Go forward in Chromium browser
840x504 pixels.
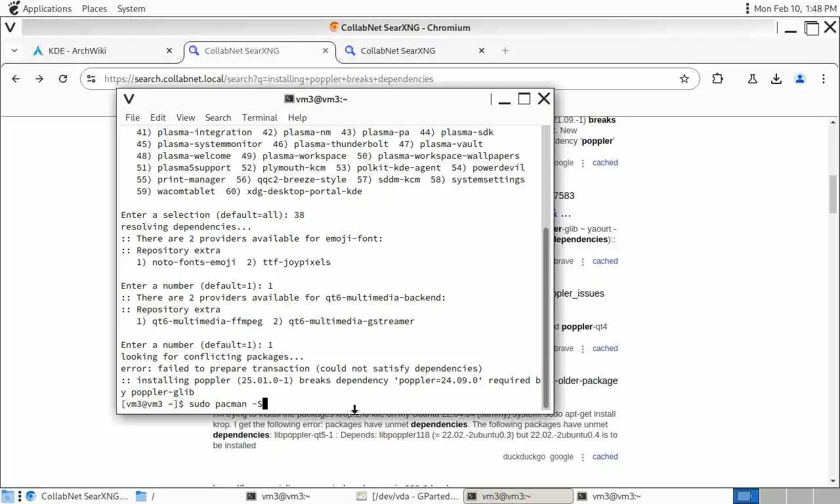point(39,79)
